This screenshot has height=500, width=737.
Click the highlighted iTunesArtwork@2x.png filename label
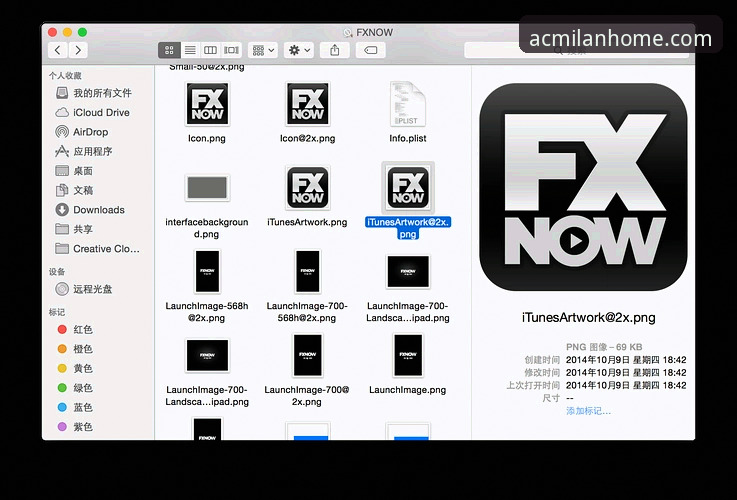coord(408,228)
